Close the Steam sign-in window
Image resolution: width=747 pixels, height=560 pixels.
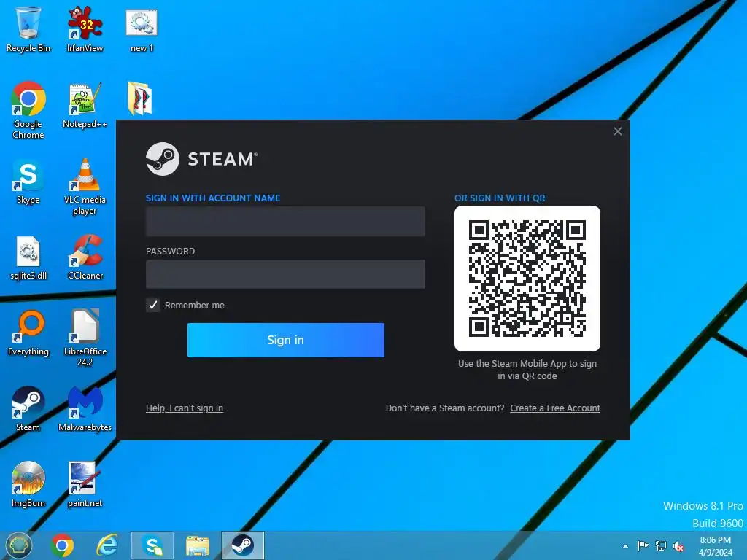click(617, 131)
